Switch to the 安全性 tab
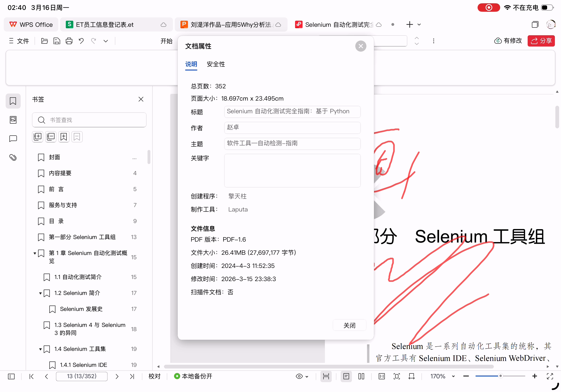This screenshot has height=392, width=561. pos(215,64)
